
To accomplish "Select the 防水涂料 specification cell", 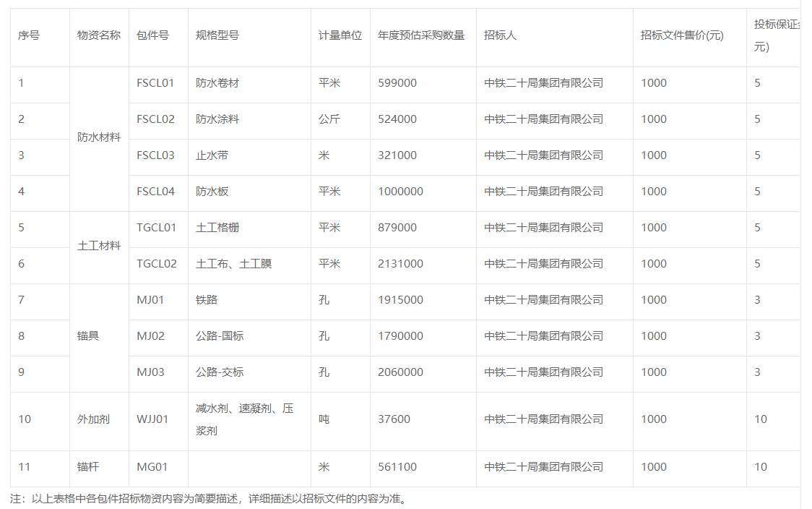I will pos(217,119).
